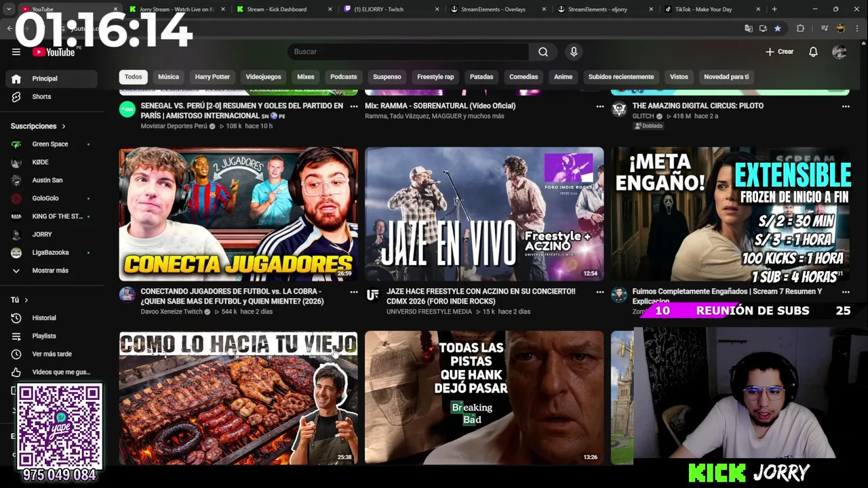Select the Videojuegos filter chip
868x488 pixels.
pos(263,77)
